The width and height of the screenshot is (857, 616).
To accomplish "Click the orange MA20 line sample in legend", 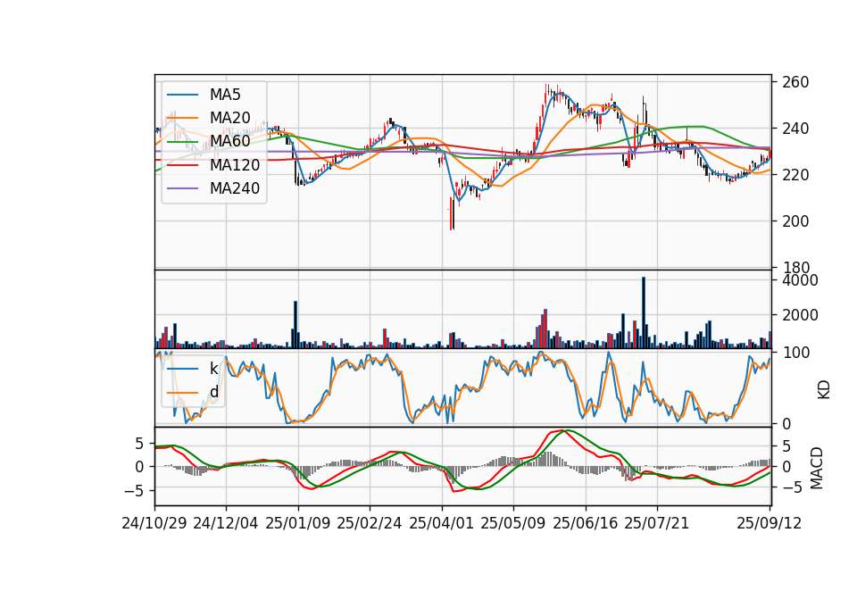I will (x=182, y=118).
